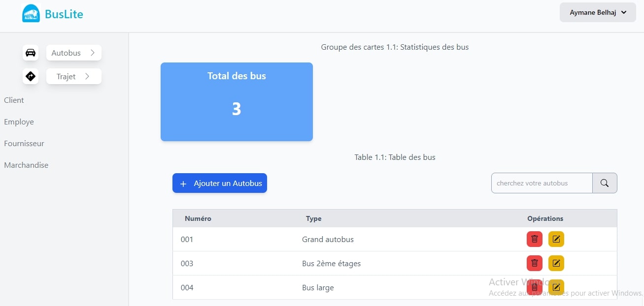
Task: Select the cell with number 004
Action: pos(187,288)
